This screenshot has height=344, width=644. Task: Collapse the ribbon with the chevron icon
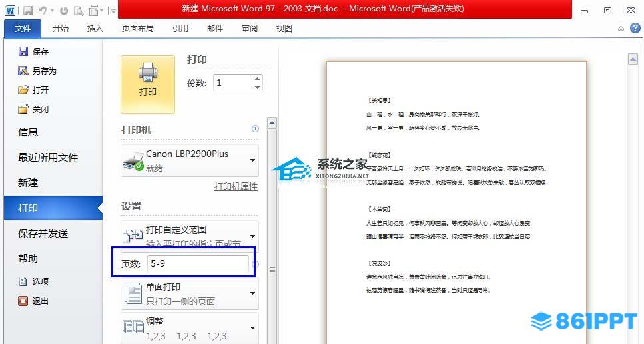pyautogui.click(x=621, y=29)
